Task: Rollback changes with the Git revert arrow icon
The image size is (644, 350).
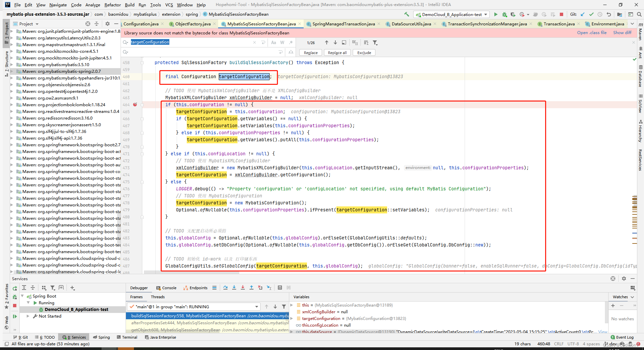Action: pos(609,14)
